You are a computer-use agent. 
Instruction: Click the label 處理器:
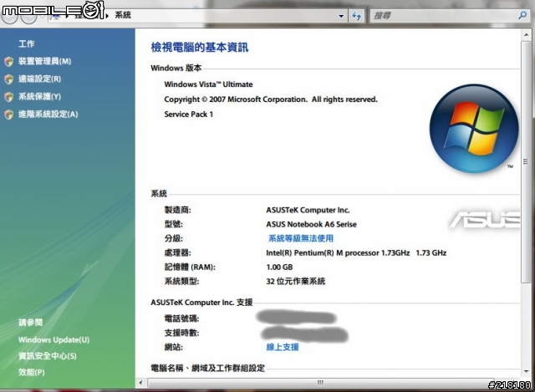[178, 252]
